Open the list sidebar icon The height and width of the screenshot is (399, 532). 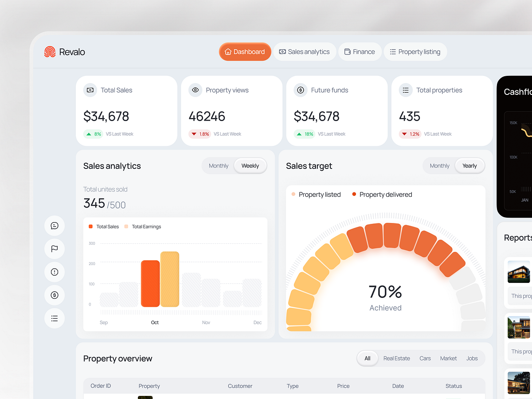pyautogui.click(x=55, y=318)
